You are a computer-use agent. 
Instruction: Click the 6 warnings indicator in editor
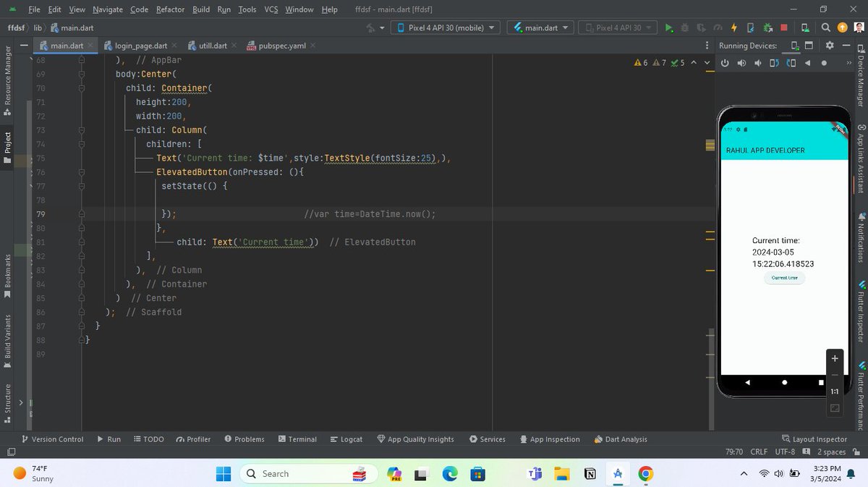click(641, 63)
